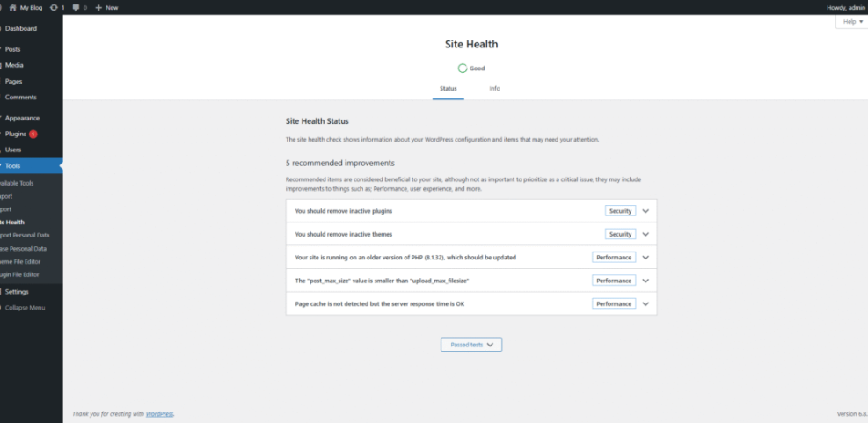Viewport: 868px width, 423px height.
Task: Click the My Blog site name link
Action: 31,8
